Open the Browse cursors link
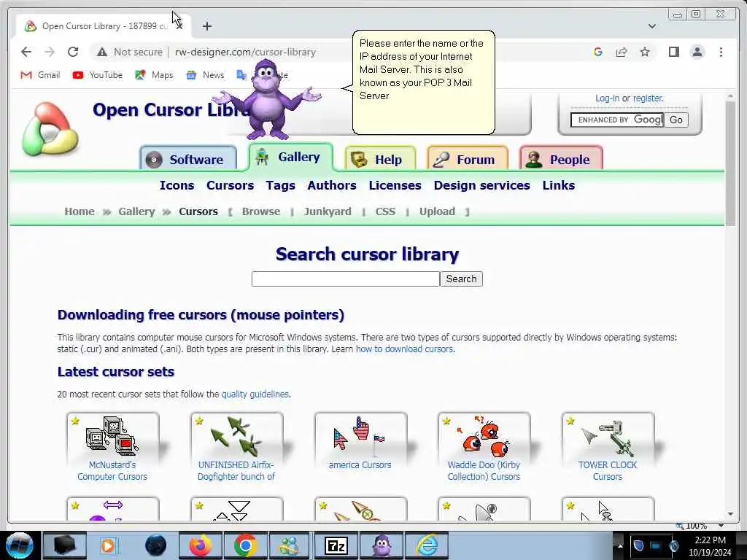This screenshot has width=747, height=560. click(261, 211)
